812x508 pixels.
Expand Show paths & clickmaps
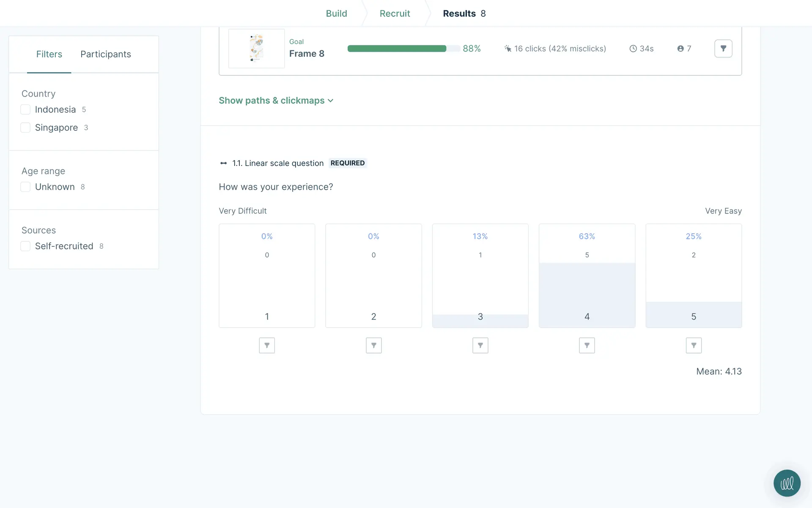coord(276,101)
